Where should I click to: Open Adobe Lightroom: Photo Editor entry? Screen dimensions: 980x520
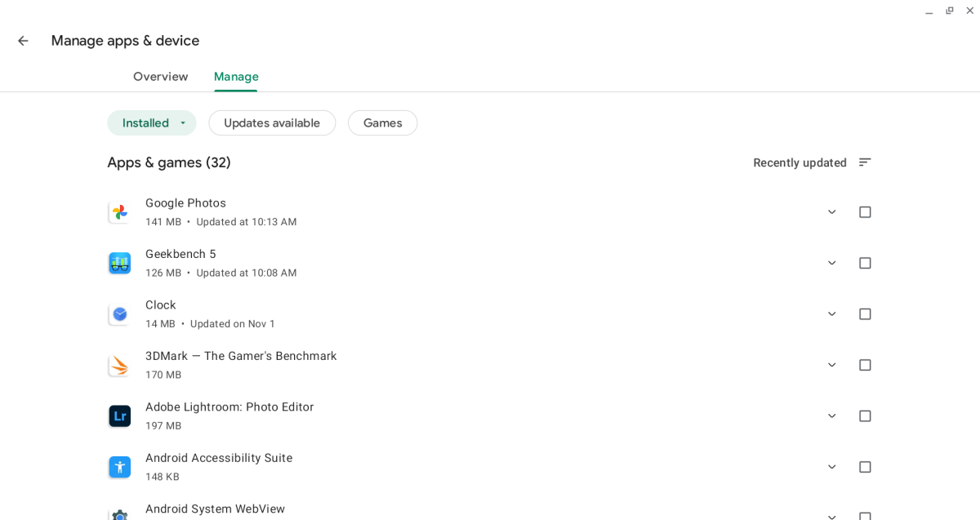pos(229,407)
